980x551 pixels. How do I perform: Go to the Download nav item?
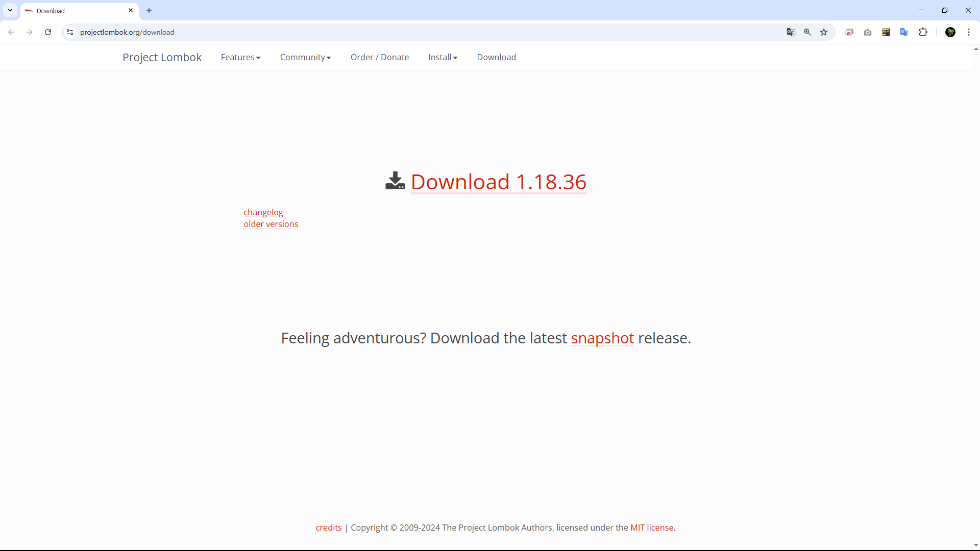tap(497, 57)
